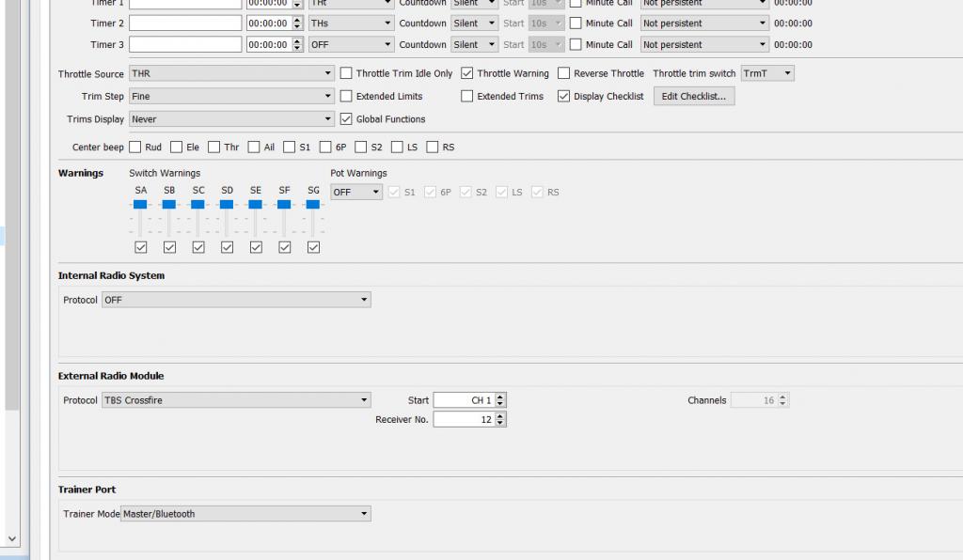Open the Pot Warnings dropdown
The width and height of the screenshot is (963, 560).
click(x=356, y=192)
